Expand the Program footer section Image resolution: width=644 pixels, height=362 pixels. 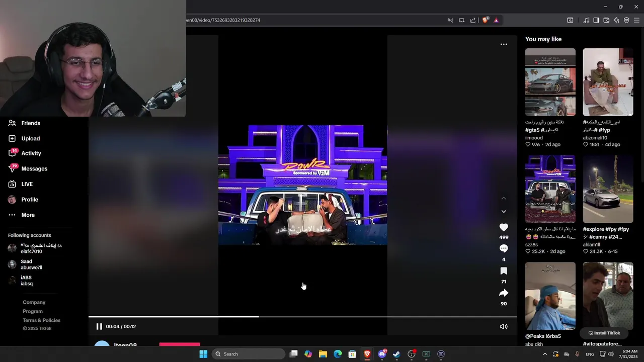tap(33, 311)
